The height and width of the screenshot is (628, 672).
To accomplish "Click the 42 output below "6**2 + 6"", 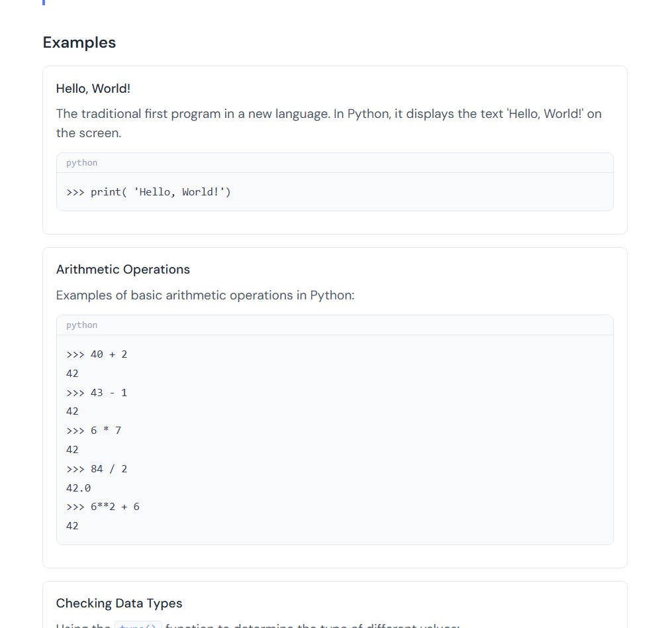I will (72, 526).
